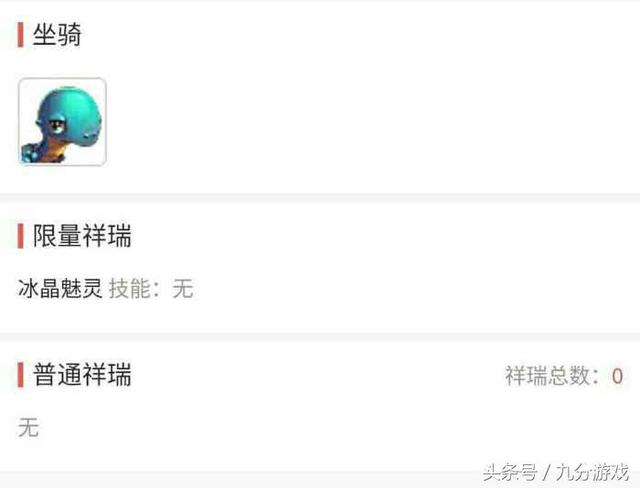Image resolution: width=640 pixels, height=488 pixels.
Task: Open the teal mount thumbnail under 坐骑
Action: pyautogui.click(x=62, y=122)
